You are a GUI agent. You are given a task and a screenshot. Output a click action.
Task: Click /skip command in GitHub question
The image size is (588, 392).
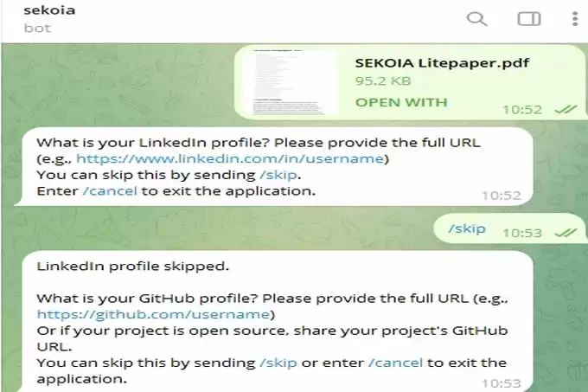278,363
